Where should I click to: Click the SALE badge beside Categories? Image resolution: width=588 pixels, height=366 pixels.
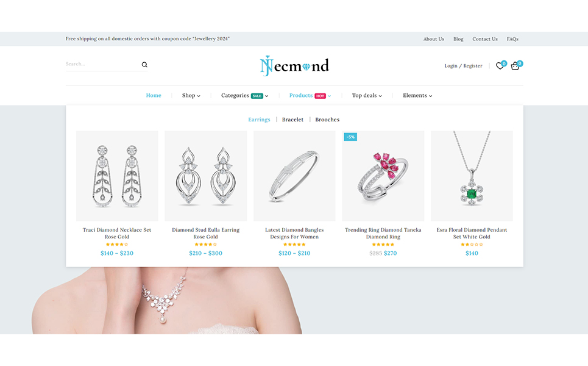[257, 96]
